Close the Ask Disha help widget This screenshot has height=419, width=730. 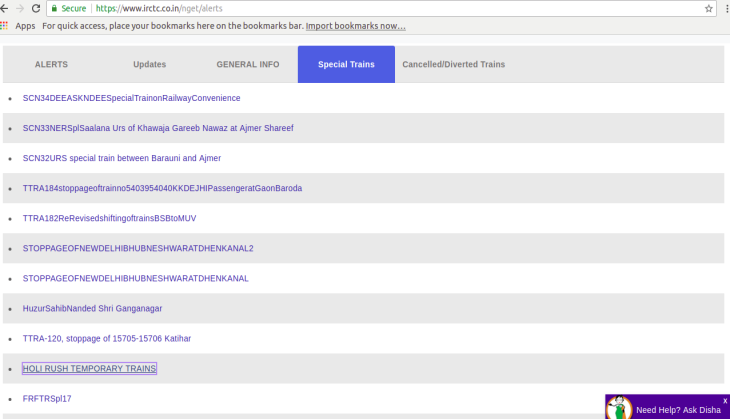pyautogui.click(x=725, y=400)
